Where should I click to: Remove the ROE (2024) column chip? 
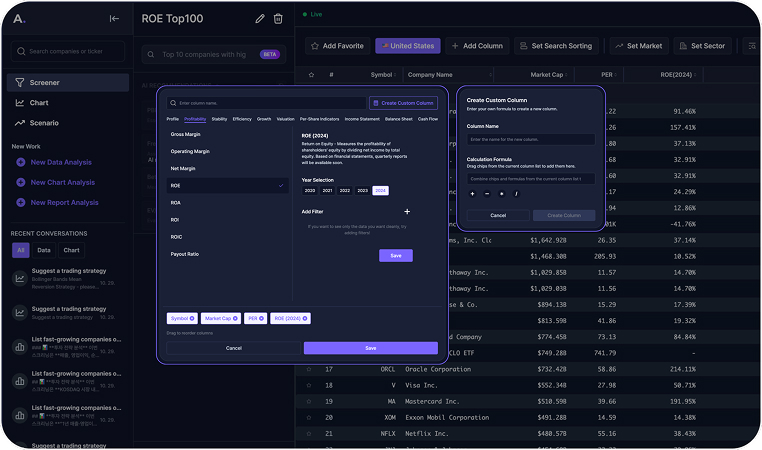click(x=305, y=318)
